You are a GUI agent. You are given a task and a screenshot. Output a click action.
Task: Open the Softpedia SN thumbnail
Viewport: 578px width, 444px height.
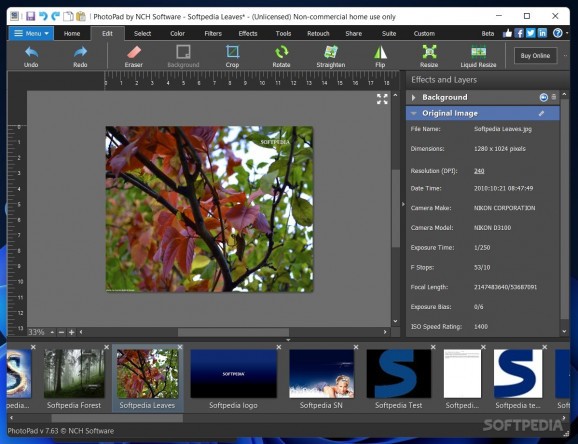(x=321, y=374)
